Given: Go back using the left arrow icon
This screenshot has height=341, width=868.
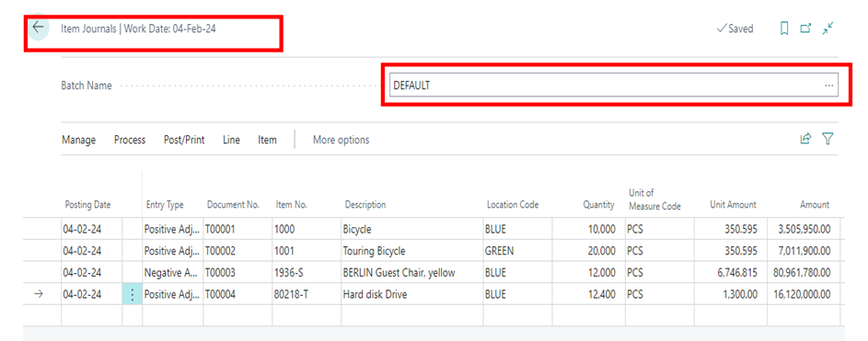Looking at the screenshot, I should (x=38, y=28).
